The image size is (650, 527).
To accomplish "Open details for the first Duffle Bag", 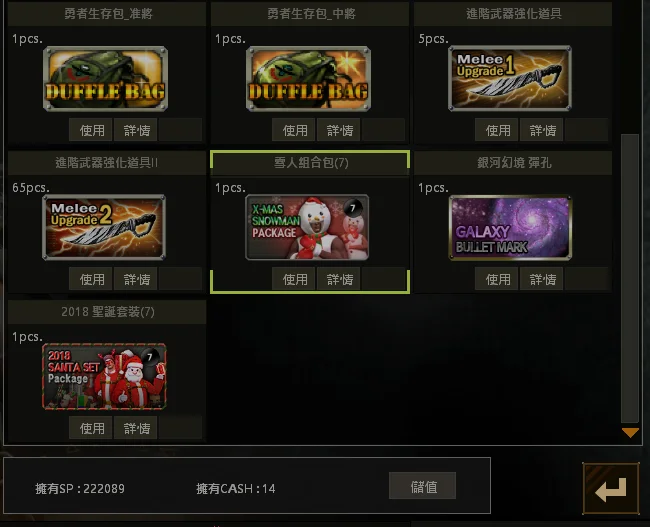I will click(x=136, y=130).
